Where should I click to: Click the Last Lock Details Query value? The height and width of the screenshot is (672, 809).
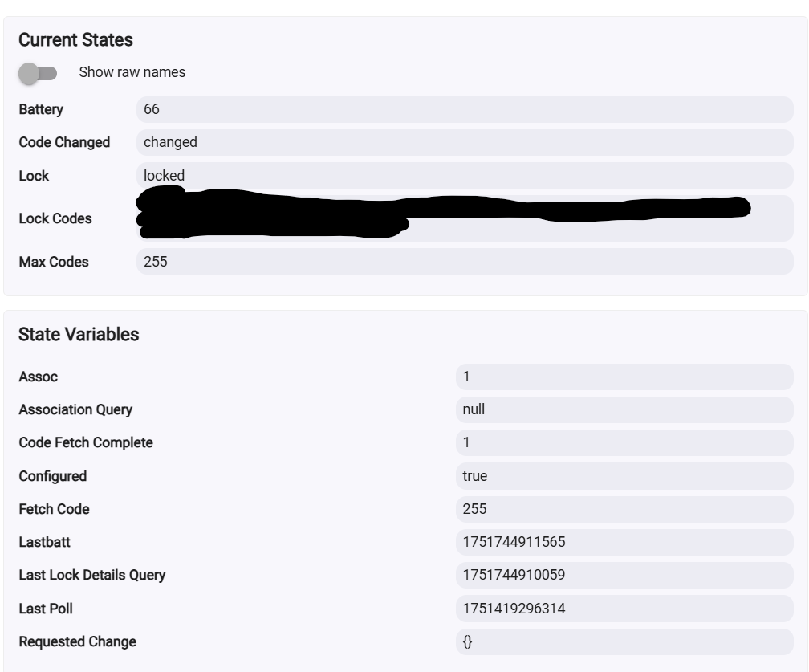pos(624,575)
